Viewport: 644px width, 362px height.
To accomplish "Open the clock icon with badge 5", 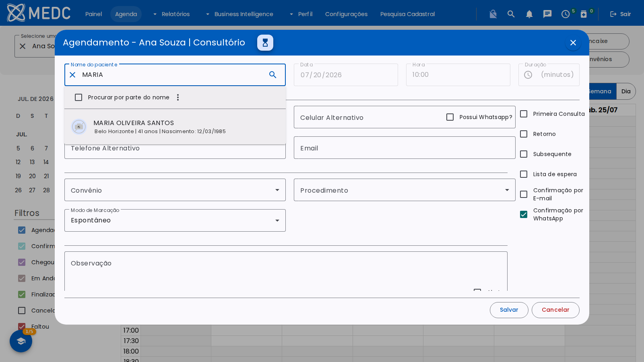I will click(x=566, y=14).
